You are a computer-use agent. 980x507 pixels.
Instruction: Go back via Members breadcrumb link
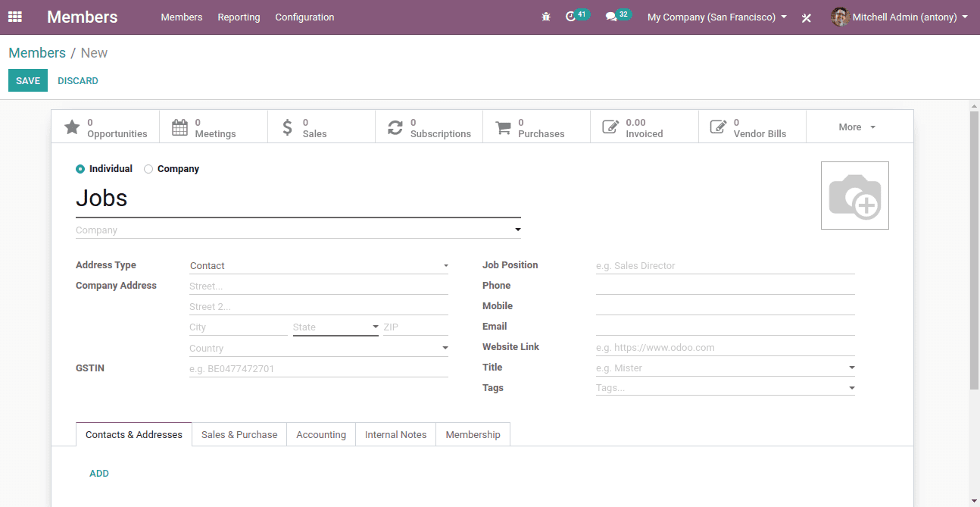37,53
